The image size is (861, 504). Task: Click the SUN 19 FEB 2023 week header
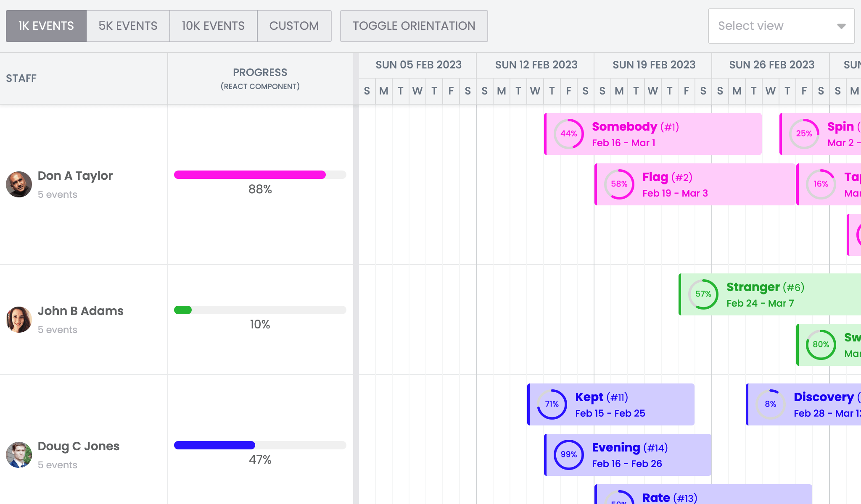[654, 65]
